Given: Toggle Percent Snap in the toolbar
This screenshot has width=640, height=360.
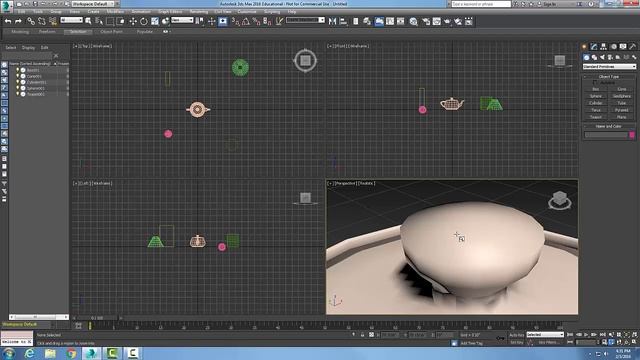Looking at the screenshot, I should click(x=256, y=21).
